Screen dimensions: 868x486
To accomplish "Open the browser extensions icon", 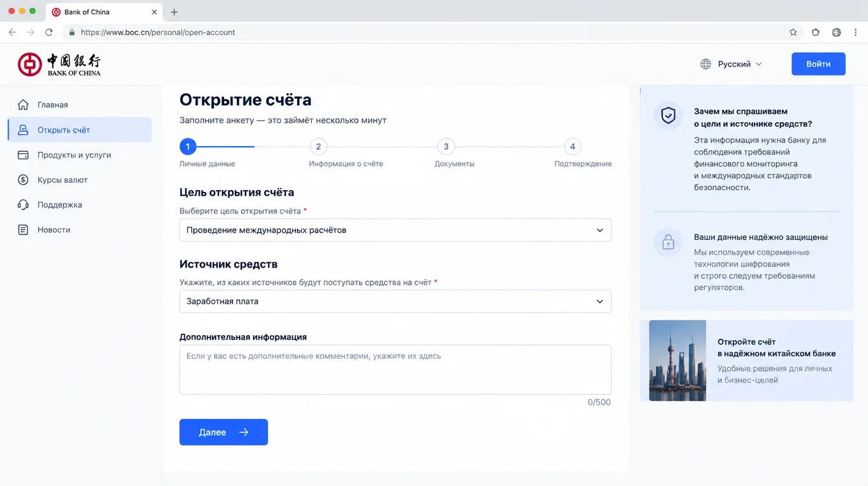I will coord(816,32).
